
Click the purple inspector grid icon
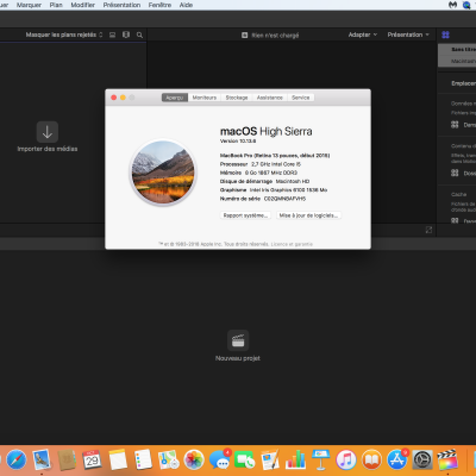[446, 35]
